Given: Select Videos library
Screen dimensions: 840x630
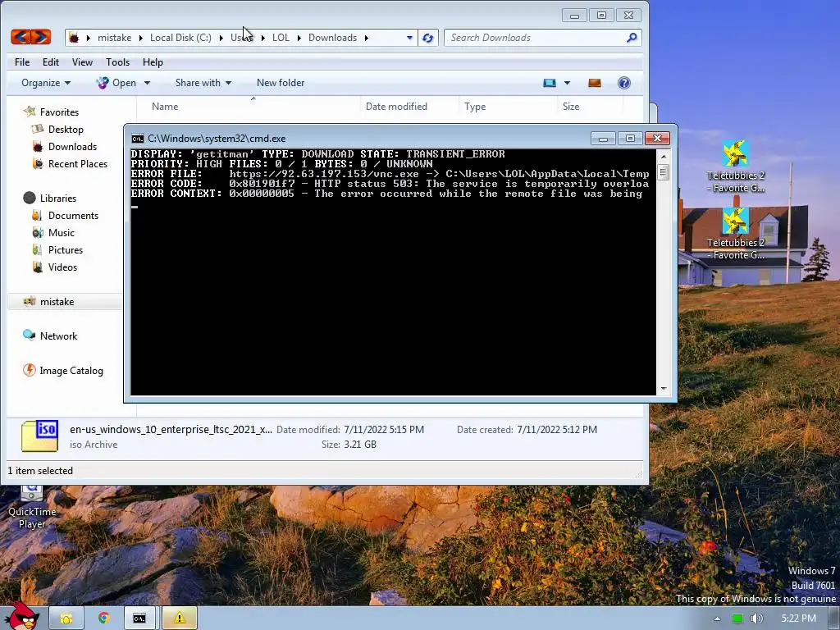Looking at the screenshot, I should [62, 267].
